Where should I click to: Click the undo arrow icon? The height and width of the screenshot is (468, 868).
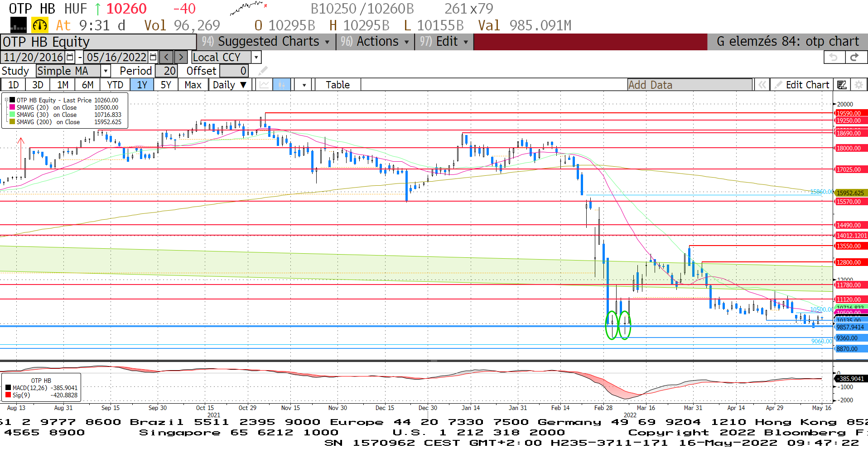point(834,57)
